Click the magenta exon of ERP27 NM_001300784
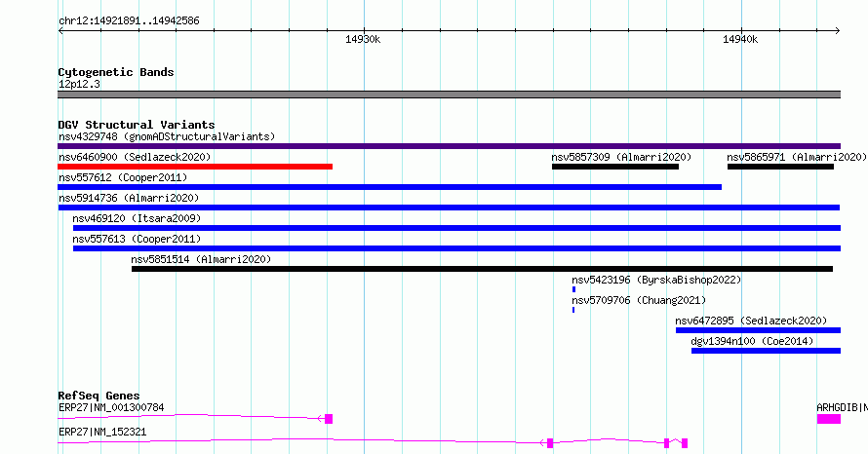The height and width of the screenshot is (454, 868). click(x=329, y=419)
